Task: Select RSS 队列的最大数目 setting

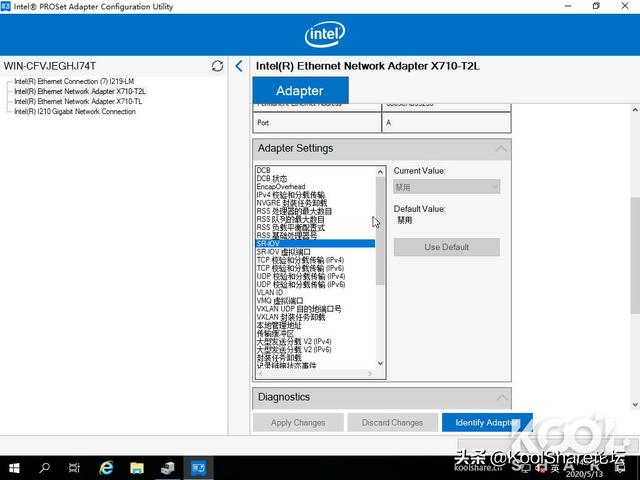Action: [291, 219]
